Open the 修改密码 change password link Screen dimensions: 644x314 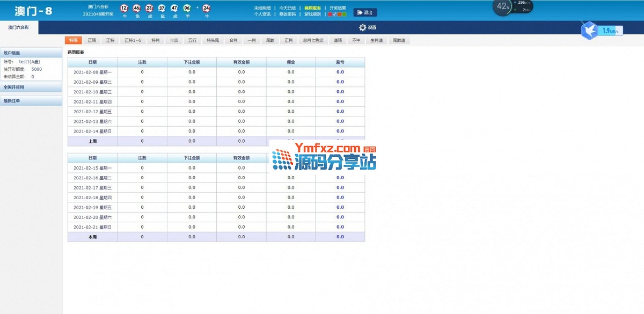point(287,14)
